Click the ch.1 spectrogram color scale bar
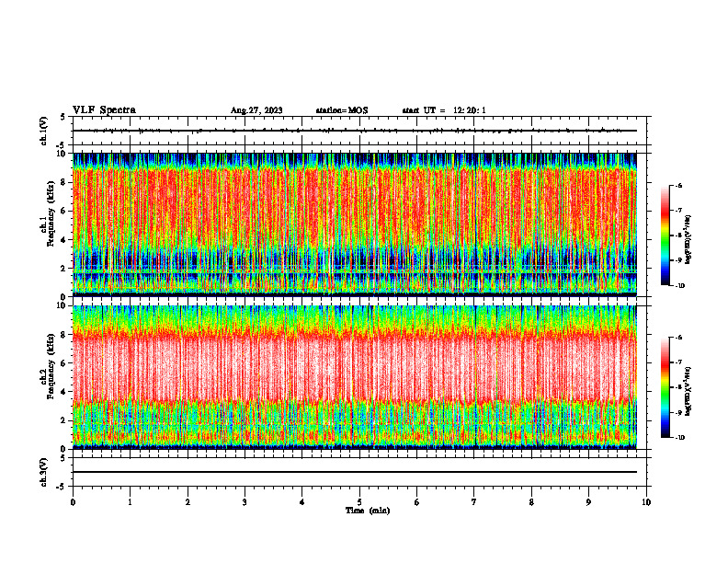Image resolution: width=728 pixels, height=563 pixels. point(665,236)
